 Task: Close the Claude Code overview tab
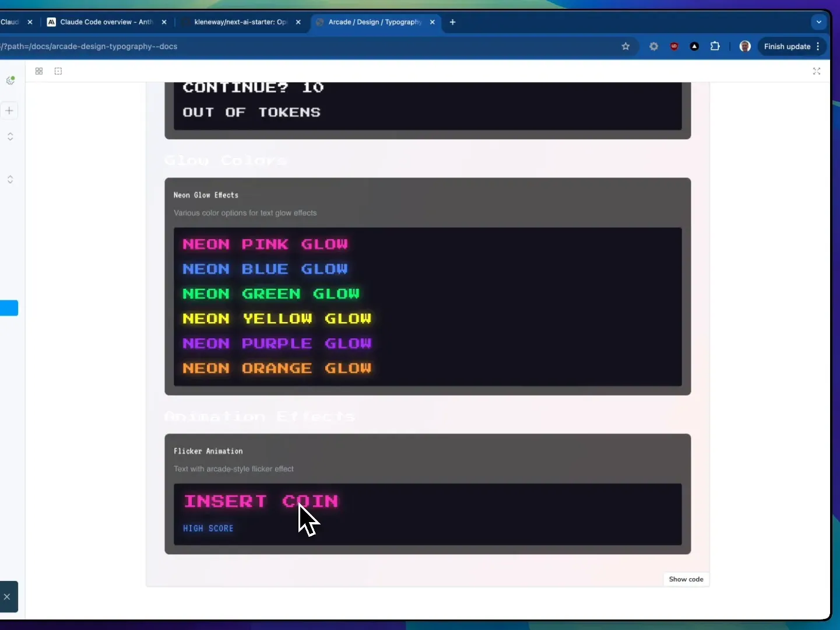point(164,22)
